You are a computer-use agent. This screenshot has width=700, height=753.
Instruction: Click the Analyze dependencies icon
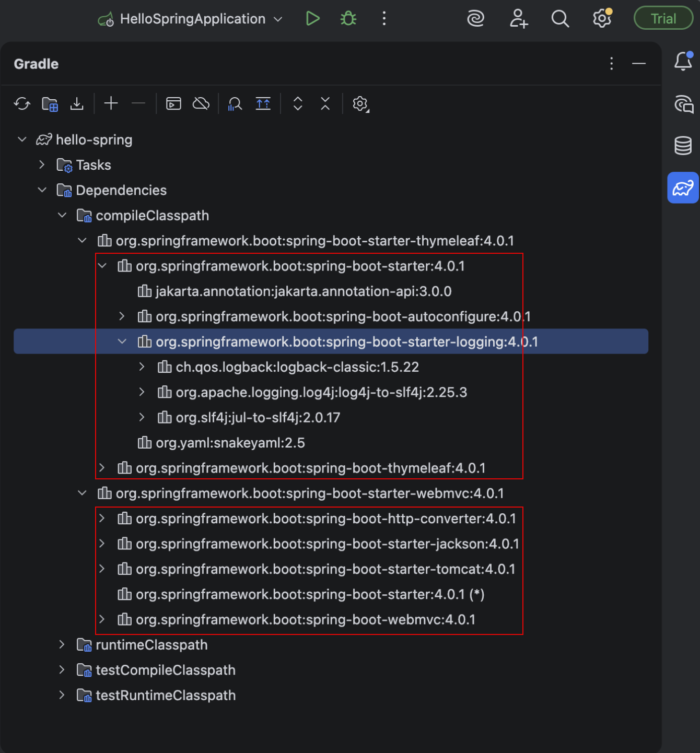pos(235,104)
